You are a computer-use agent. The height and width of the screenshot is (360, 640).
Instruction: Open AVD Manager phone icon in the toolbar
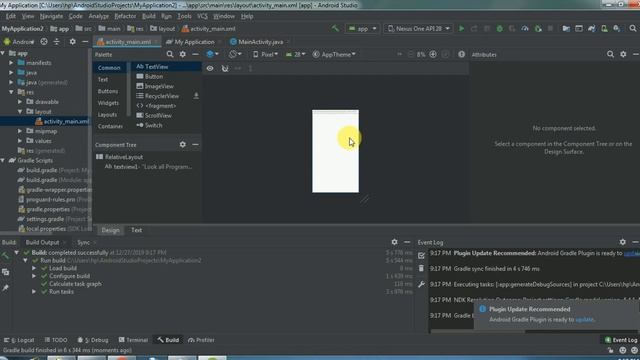coord(604,29)
